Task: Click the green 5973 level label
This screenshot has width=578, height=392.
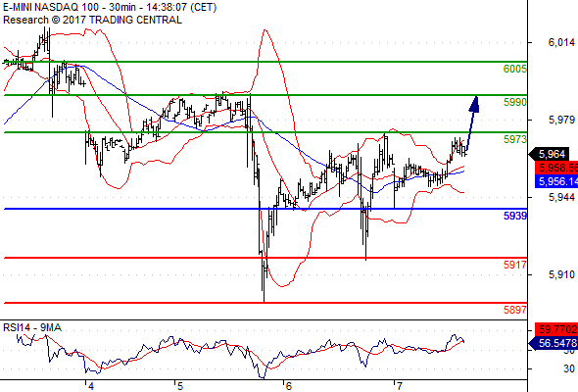Action: point(515,139)
